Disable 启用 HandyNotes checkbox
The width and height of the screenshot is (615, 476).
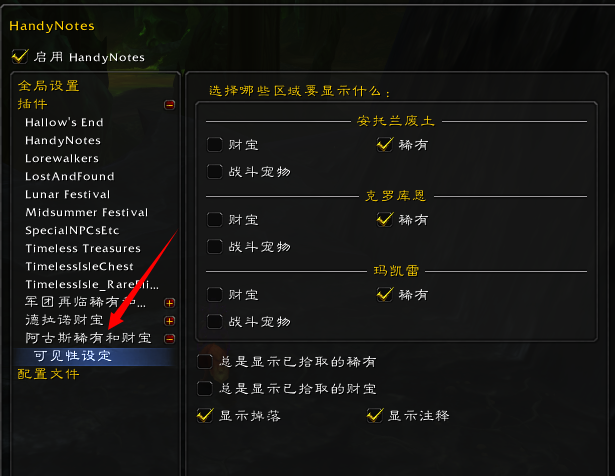[20, 56]
